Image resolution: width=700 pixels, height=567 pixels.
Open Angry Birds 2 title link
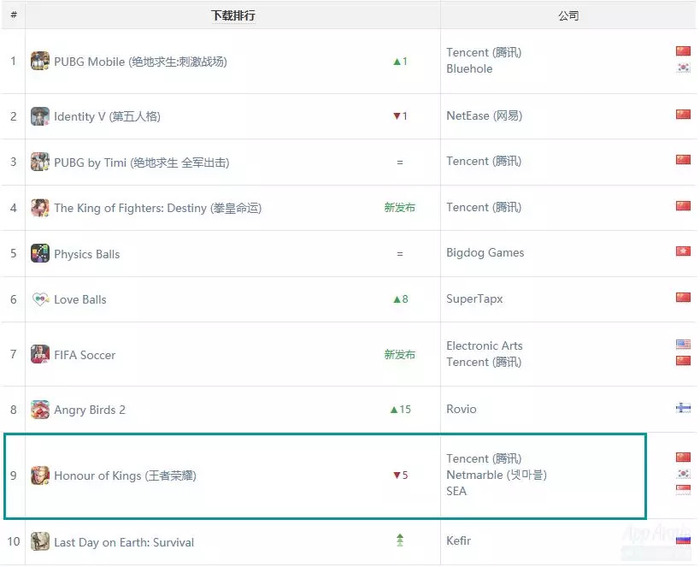[90, 410]
